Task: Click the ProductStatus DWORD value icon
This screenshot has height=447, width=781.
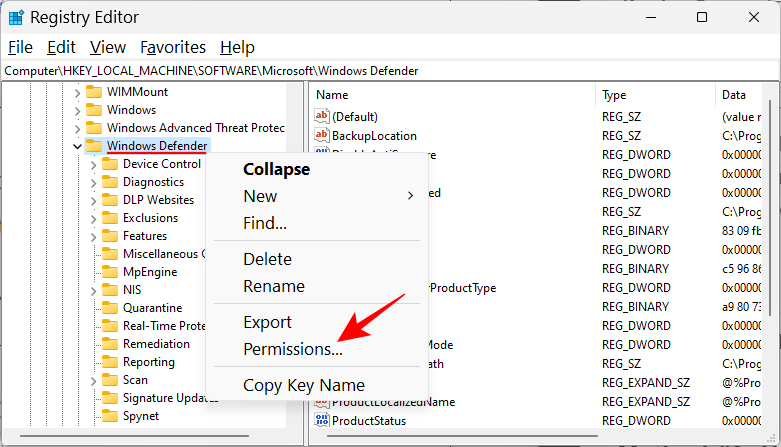Action: 321,421
